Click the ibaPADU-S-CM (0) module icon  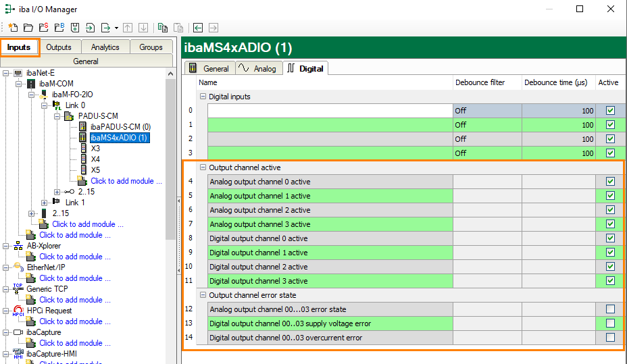[83, 127]
